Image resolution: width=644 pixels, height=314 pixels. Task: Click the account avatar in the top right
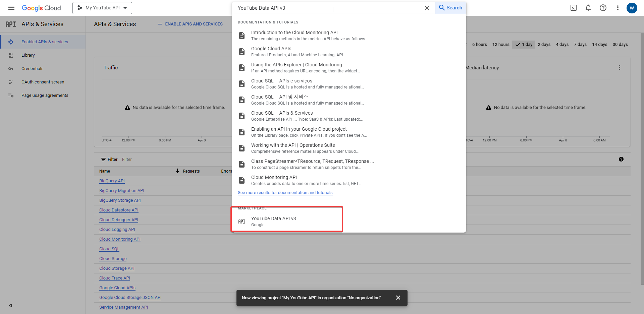pos(632,8)
